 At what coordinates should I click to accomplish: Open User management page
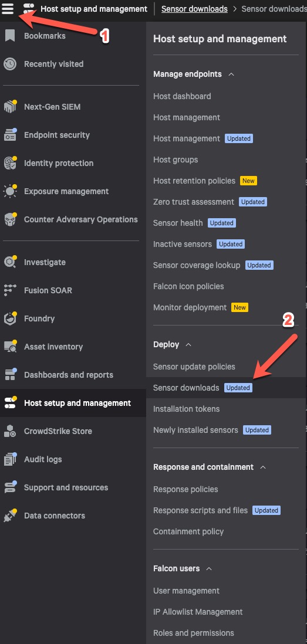coord(186,591)
